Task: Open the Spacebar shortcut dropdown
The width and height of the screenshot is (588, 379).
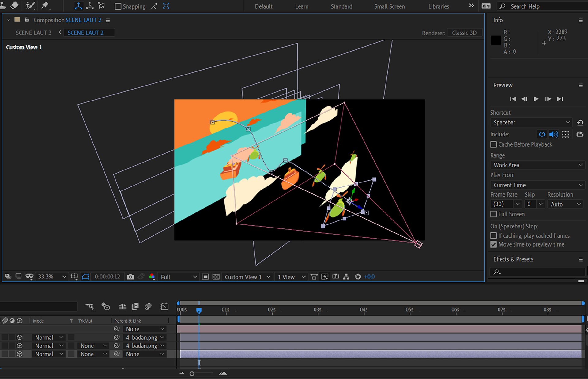Action: pyautogui.click(x=531, y=122)
